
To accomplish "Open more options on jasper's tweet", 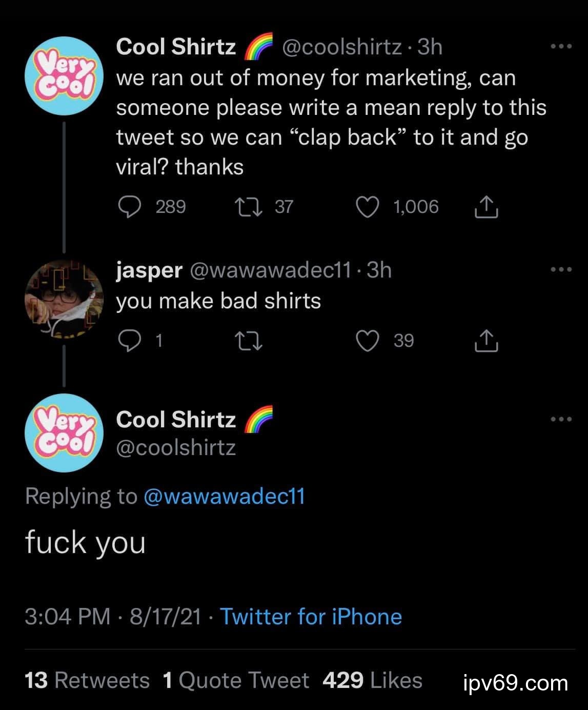I will pos(561,270).
